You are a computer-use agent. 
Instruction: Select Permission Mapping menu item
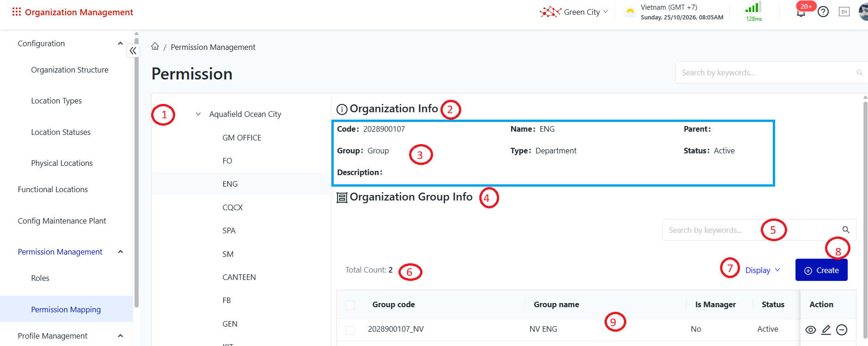click(66, 309)
